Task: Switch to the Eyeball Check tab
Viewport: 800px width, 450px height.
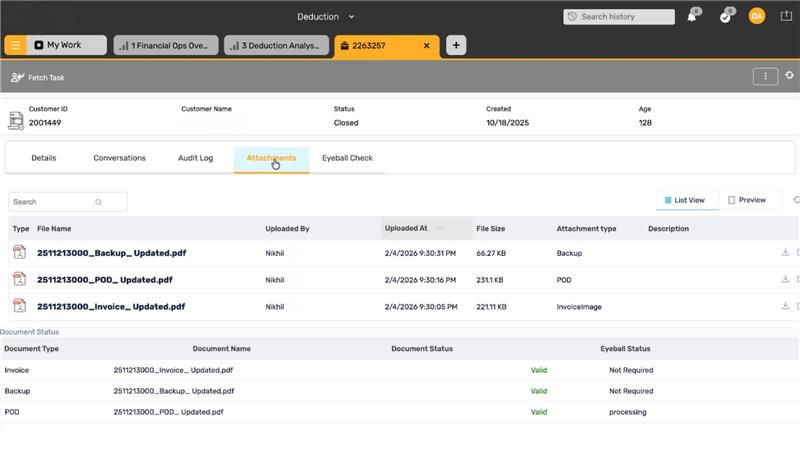Action: coord(347,158)
